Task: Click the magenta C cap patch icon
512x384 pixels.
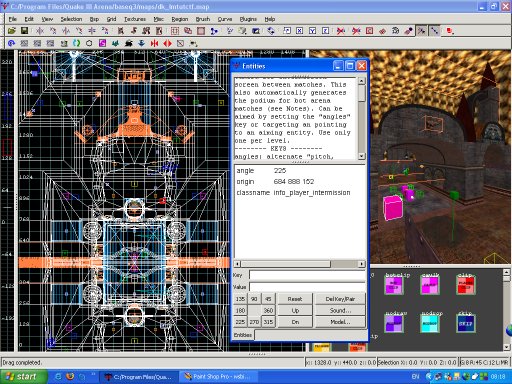Action: 102,43
